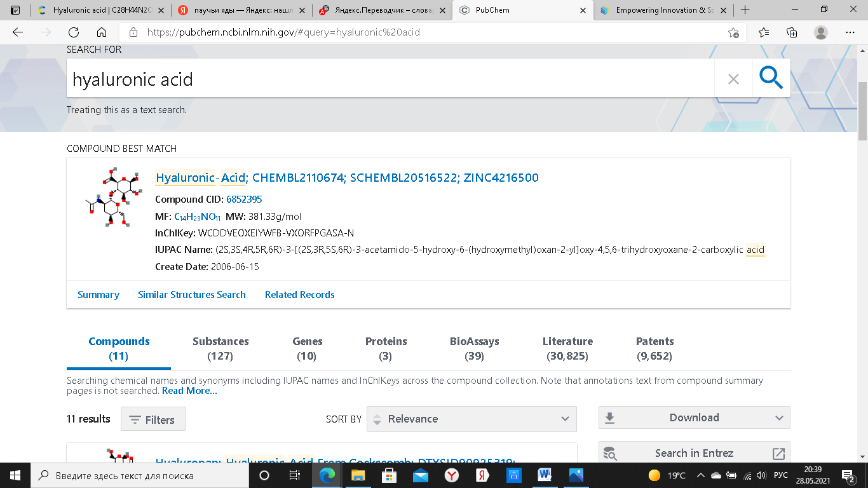Open Related Records link
868x488 pixels.
[300, 295]
